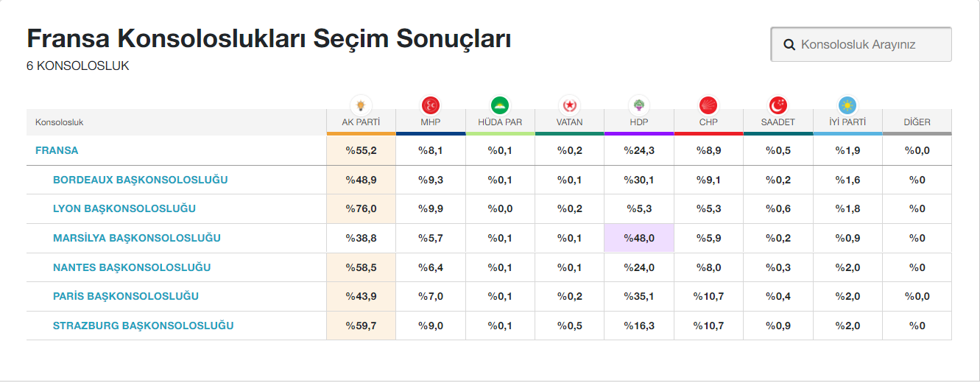
Task: Open Nantes Başkonsolosluğu results
Action: [132, 267]
